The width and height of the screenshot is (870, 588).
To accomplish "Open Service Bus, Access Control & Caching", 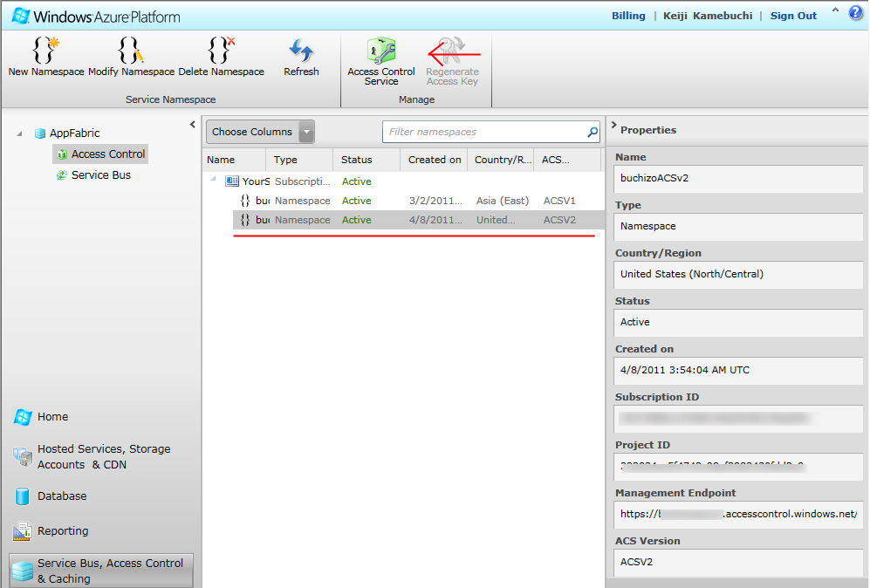I will click(x=101, y=571).
